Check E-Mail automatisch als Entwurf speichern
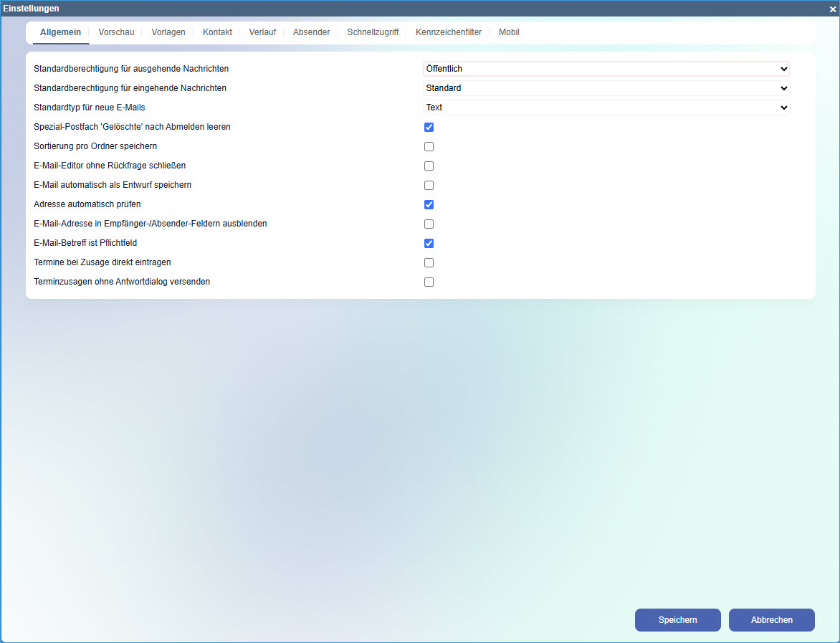Image resolution: width=840 pixels, height=643 pixels. pos(429,185)
